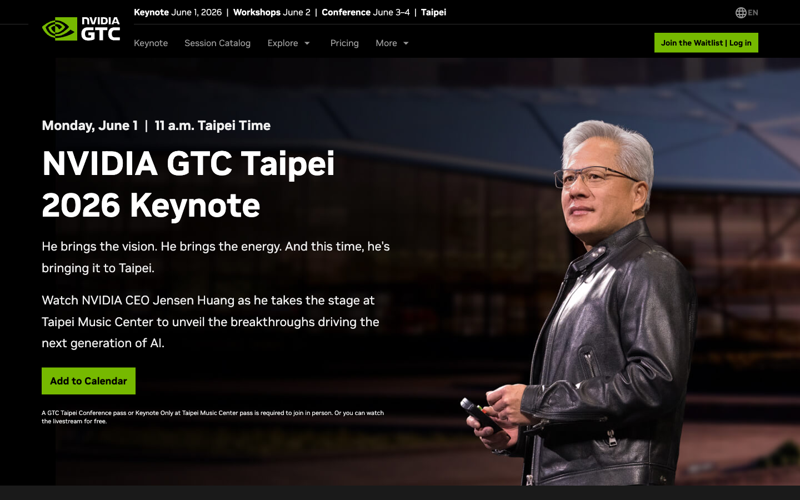The height and width of the screenshot is (500, 800).
Task: Click the NVIDIA GTC logo
Action: point(81,29)
